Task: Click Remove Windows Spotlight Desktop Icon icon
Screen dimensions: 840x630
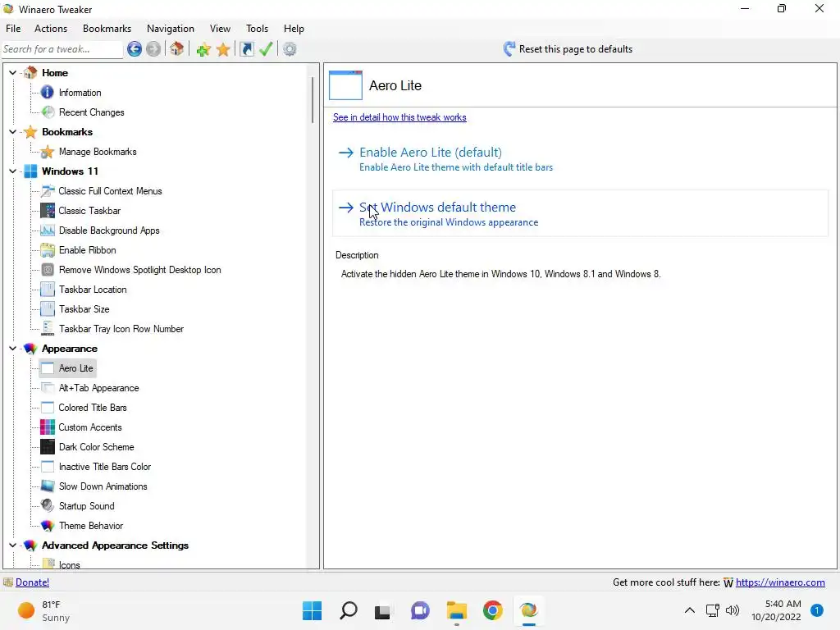Action: (x=47, y=269)
